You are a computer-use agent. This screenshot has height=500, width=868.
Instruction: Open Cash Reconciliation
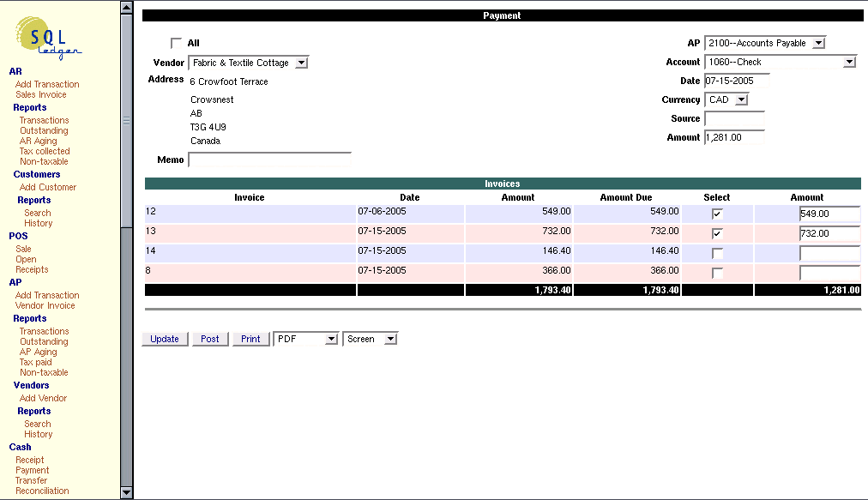pos(41,491)
